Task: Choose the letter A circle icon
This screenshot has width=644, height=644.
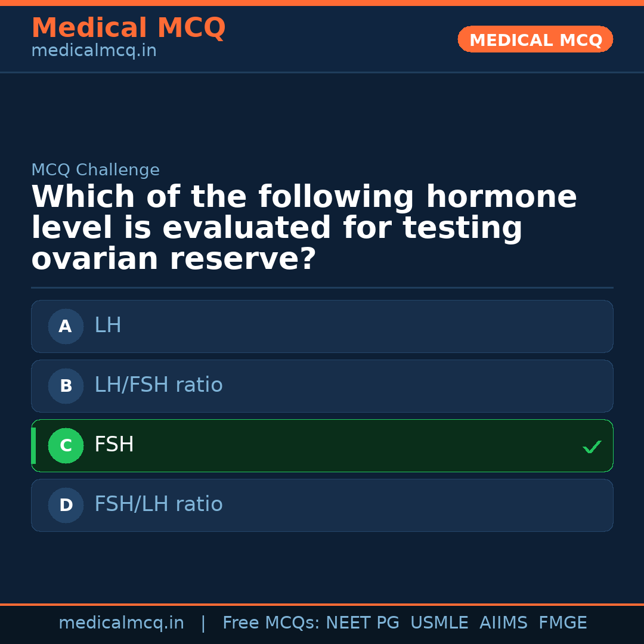Action: pyautogui.click(x=66, y=326)
